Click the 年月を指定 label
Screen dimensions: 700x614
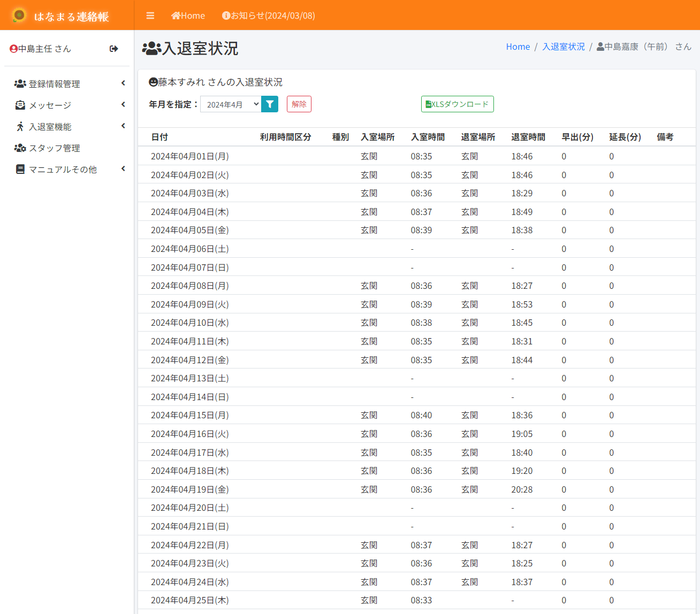pos(173,105)
